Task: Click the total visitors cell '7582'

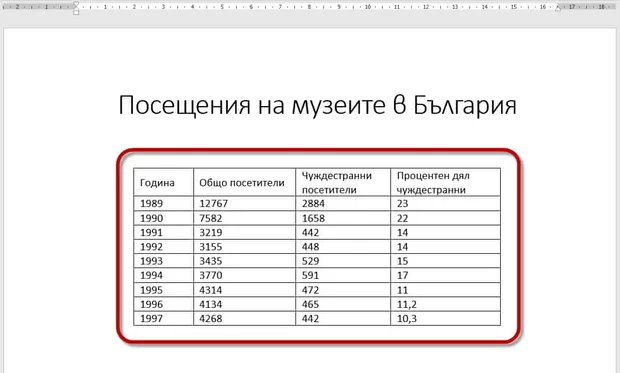Action: [x=244, y=218]
